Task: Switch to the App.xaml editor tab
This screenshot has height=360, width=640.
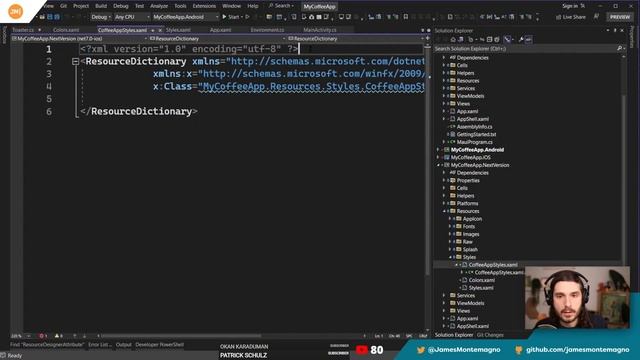Action: pos(220,30)
